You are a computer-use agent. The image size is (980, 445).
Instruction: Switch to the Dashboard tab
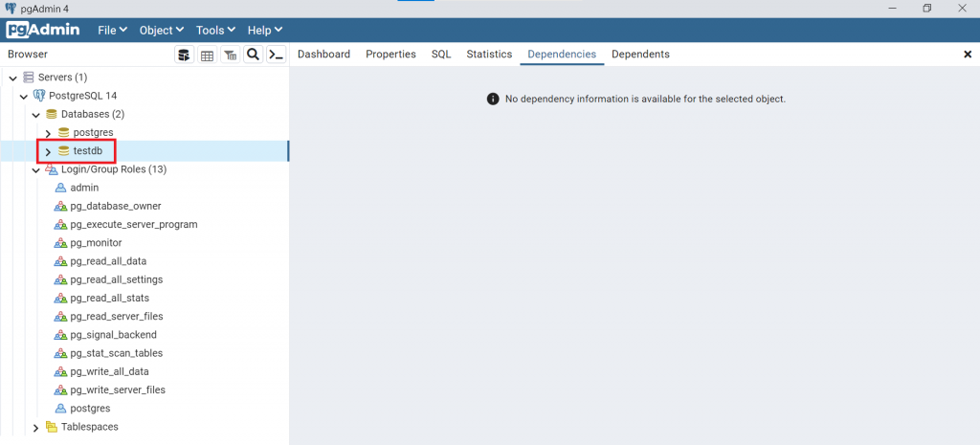[323, 55]
